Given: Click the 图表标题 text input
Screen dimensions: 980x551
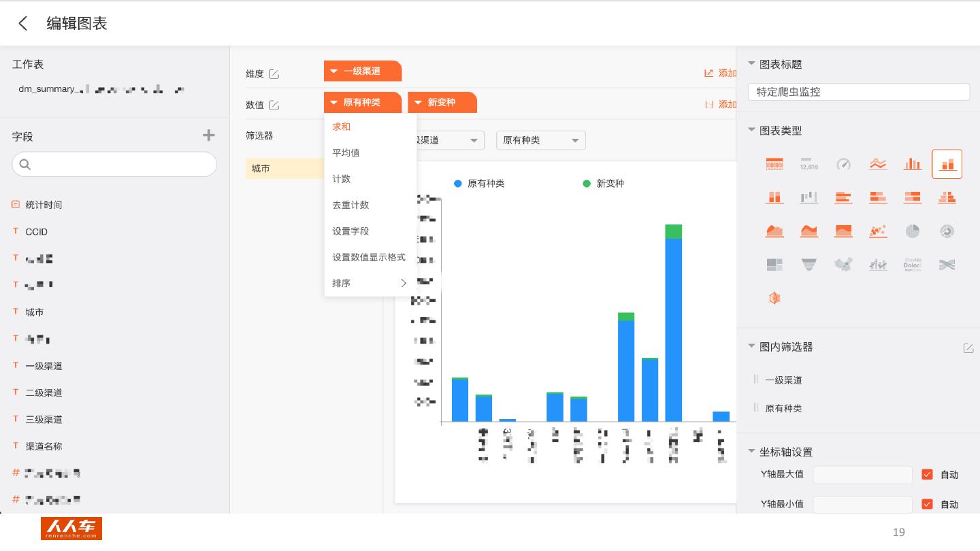Looking at the screenshot, I should tap(858, 92).
